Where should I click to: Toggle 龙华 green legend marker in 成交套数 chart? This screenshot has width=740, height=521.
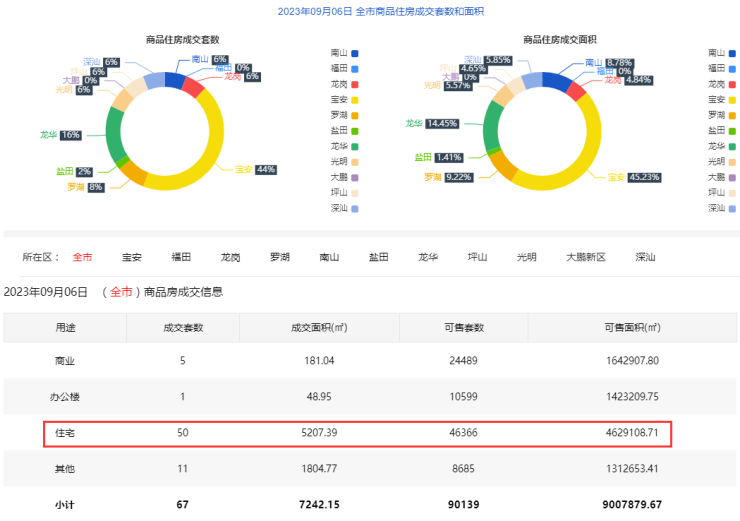click(355, 146)
